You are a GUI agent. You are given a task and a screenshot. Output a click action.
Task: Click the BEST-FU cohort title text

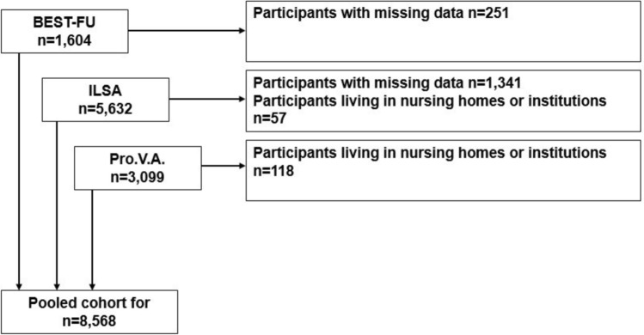tap(64, 21)
